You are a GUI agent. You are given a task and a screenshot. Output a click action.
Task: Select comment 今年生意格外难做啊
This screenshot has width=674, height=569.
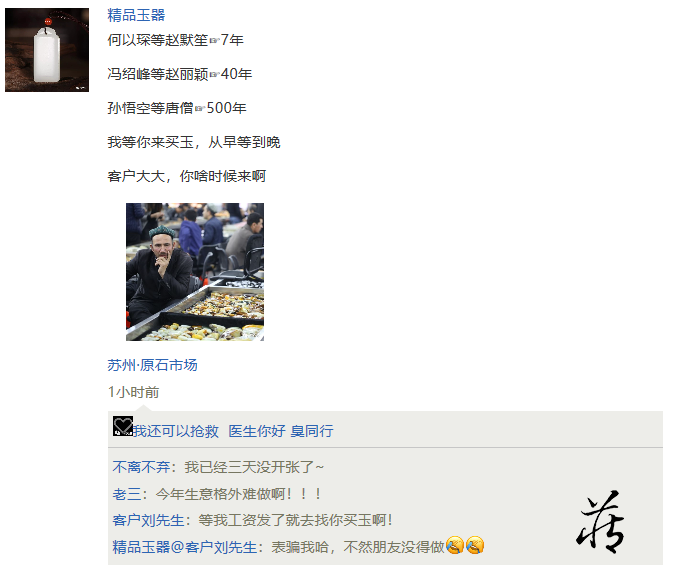(239, 494)
